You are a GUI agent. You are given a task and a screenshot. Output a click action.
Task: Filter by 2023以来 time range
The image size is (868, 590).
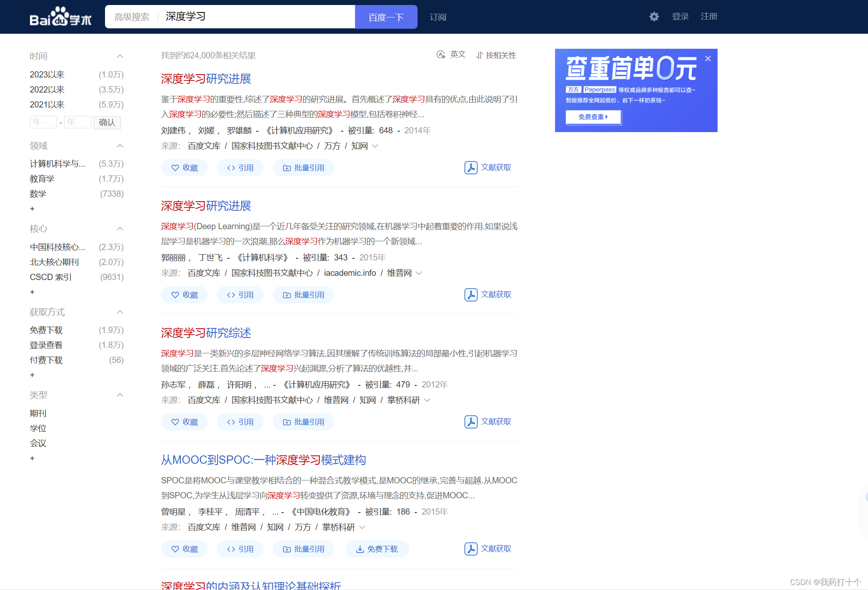point(47,75)
